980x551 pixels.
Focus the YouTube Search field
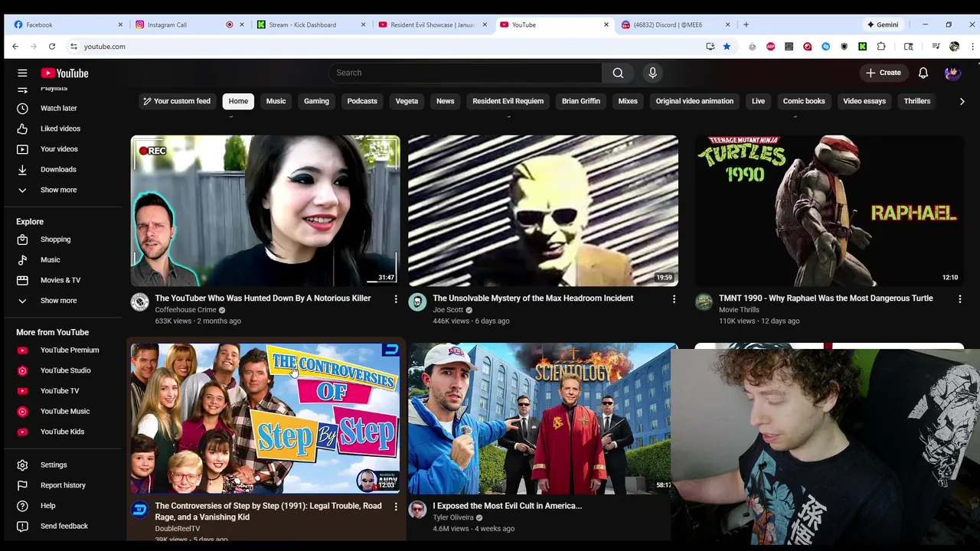pos(465,73)
